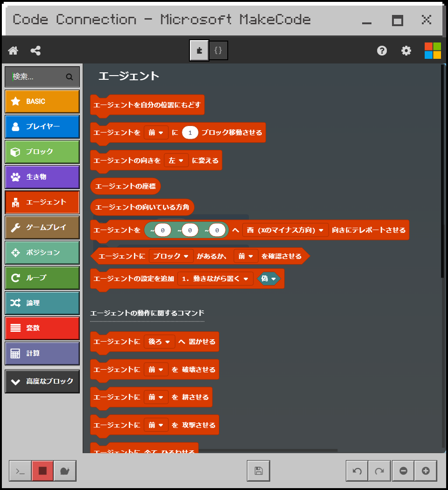This screenshot has width=448, height=490.
Task: Click the Microsoft logo
Action: [433, 50]
